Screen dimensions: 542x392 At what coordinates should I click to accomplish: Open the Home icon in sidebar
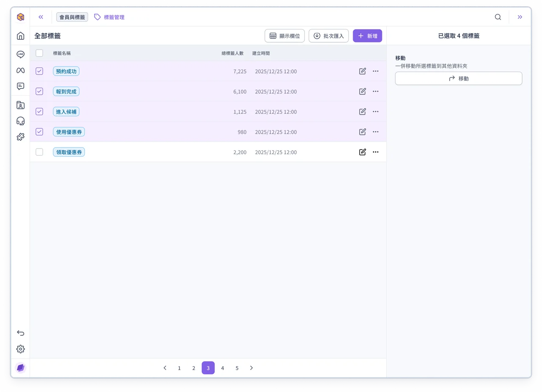(20, 36)
